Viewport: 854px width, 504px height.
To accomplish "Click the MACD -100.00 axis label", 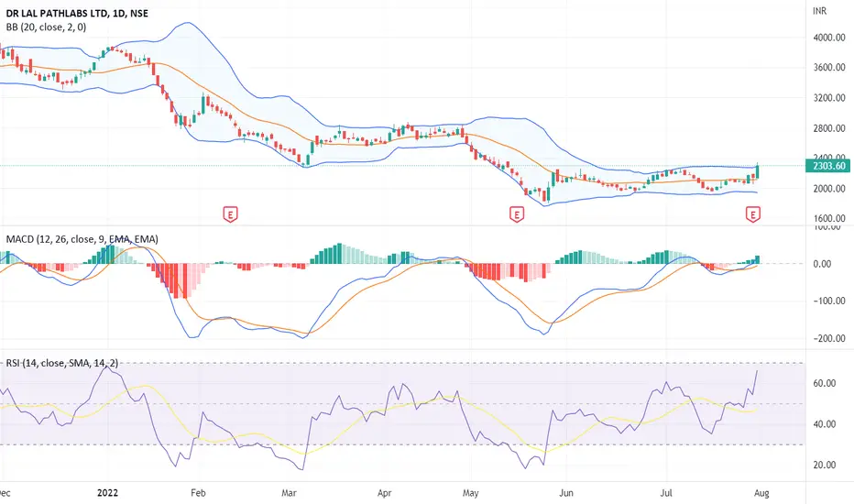I will 829,301.
